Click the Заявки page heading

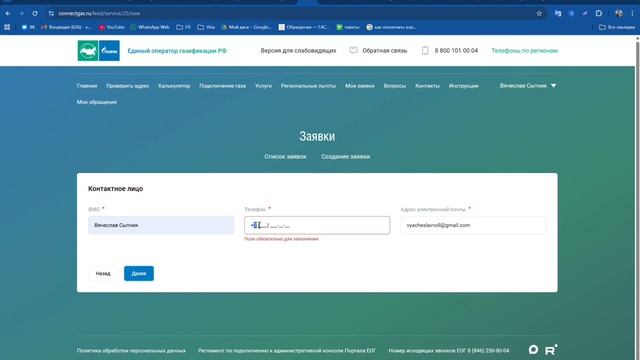[x=317, y=136]
